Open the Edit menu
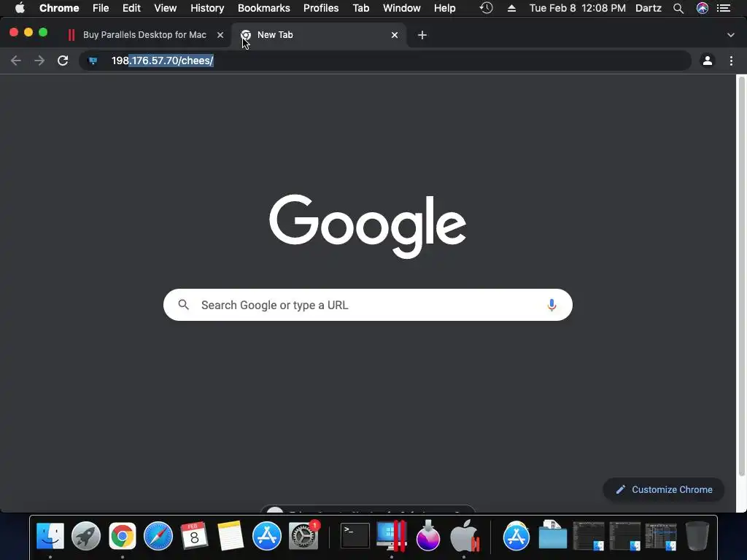This screenshot has height=560, width=747. click(131, 8)
